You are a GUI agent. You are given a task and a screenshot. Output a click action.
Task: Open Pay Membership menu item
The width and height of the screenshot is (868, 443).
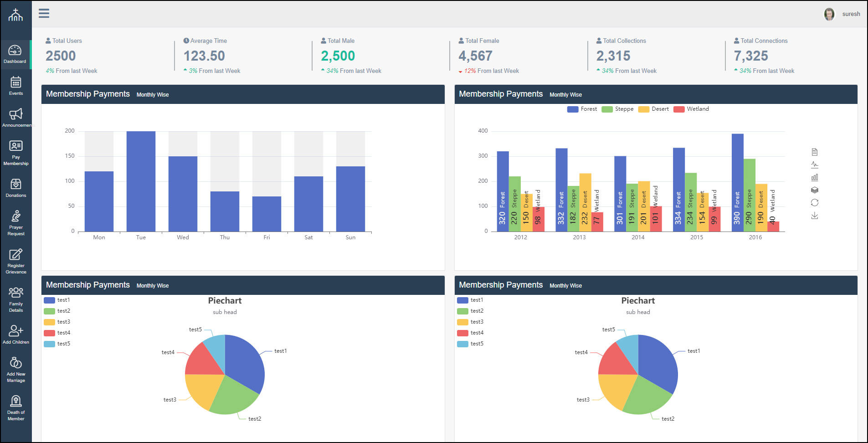tap(16, 153)
